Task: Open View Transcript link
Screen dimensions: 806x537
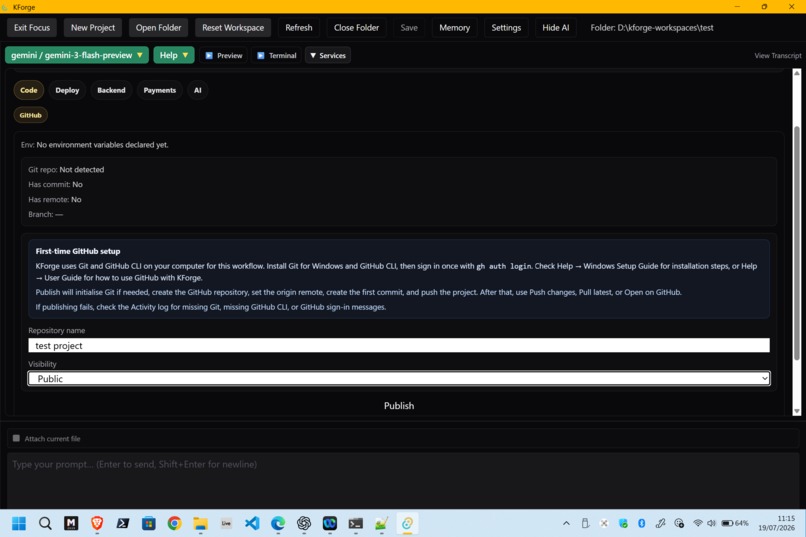Action: click(778, 55)
